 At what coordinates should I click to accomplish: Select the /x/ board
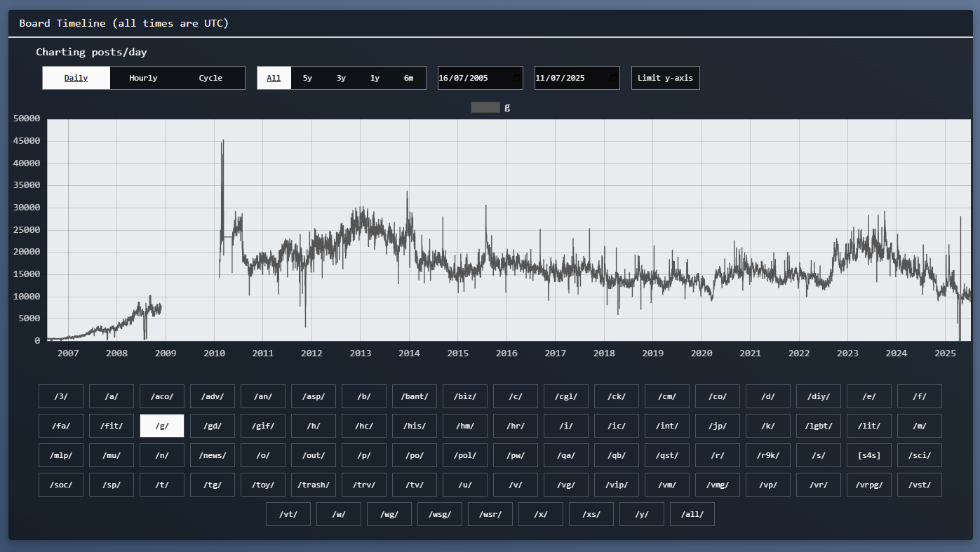click(541, 514)
